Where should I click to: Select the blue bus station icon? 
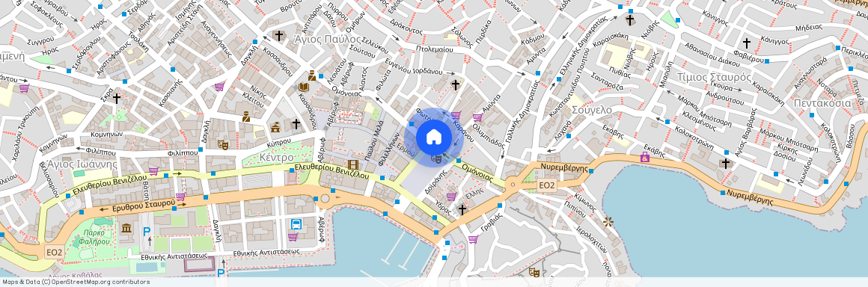pos(296,224)
